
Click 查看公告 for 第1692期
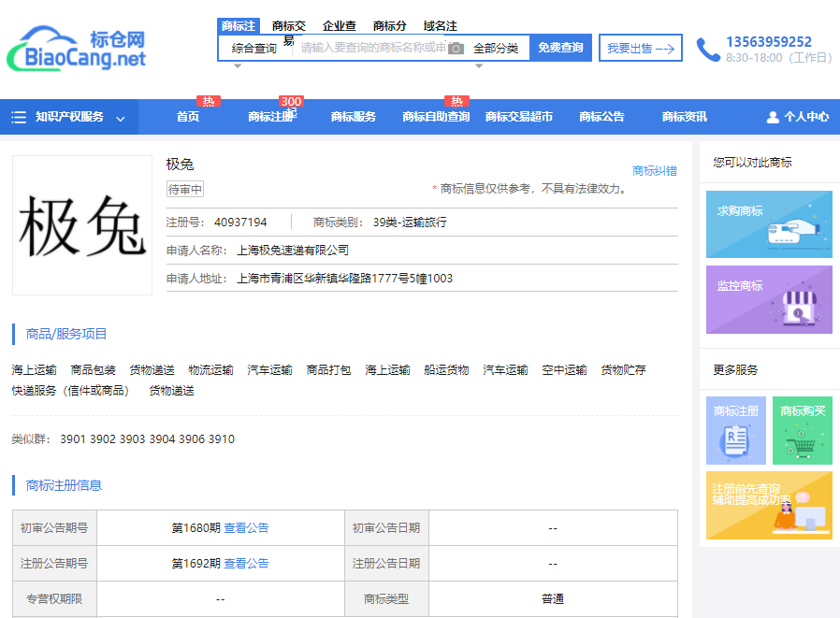246,564
